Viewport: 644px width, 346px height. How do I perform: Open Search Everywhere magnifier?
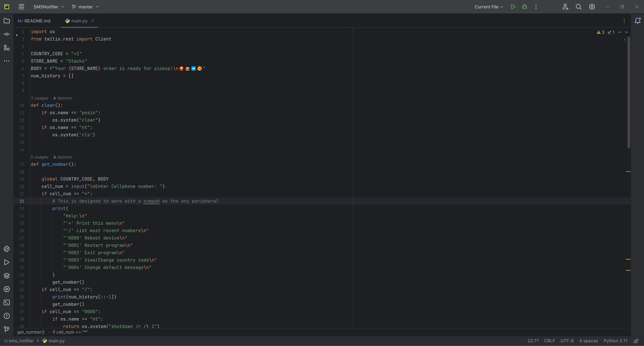coord(578,7)
